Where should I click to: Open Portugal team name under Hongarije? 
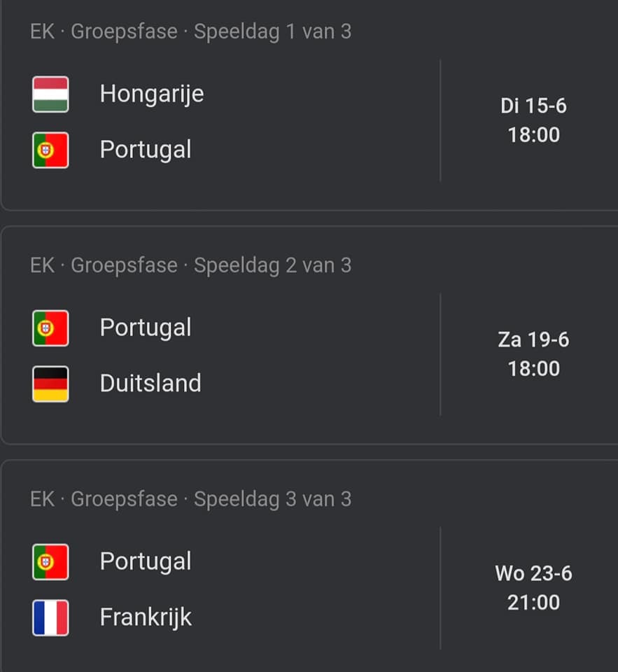pyautogui.click(x=146, y=150)
